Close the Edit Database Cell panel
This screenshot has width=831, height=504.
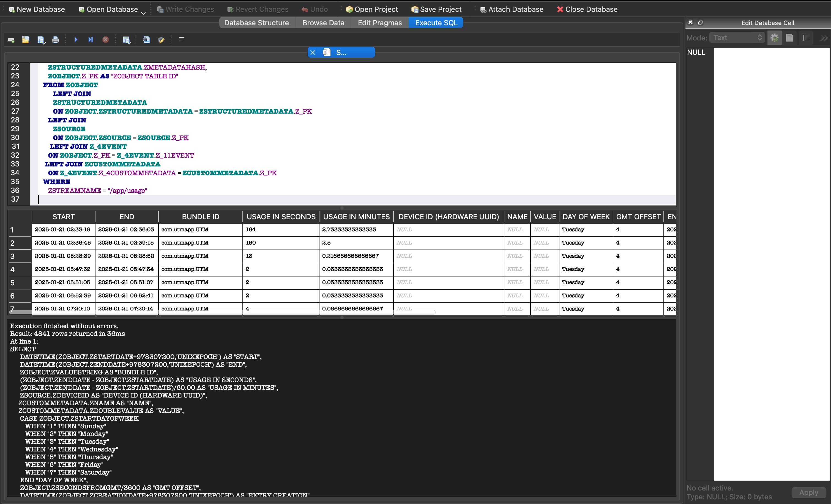[690, 23]
